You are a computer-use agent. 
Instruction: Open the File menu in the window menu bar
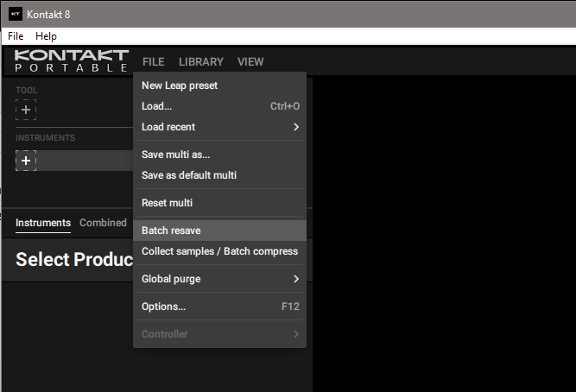click(16, 36)
